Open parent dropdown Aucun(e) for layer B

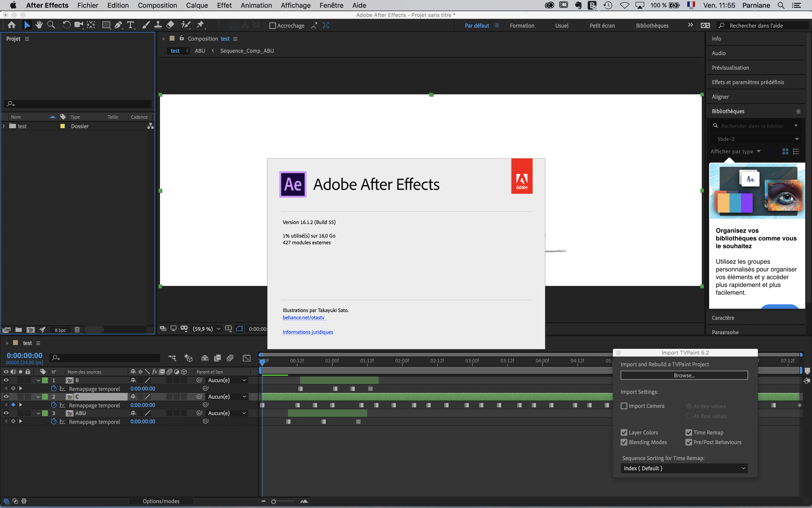click(x=227, y=380)
